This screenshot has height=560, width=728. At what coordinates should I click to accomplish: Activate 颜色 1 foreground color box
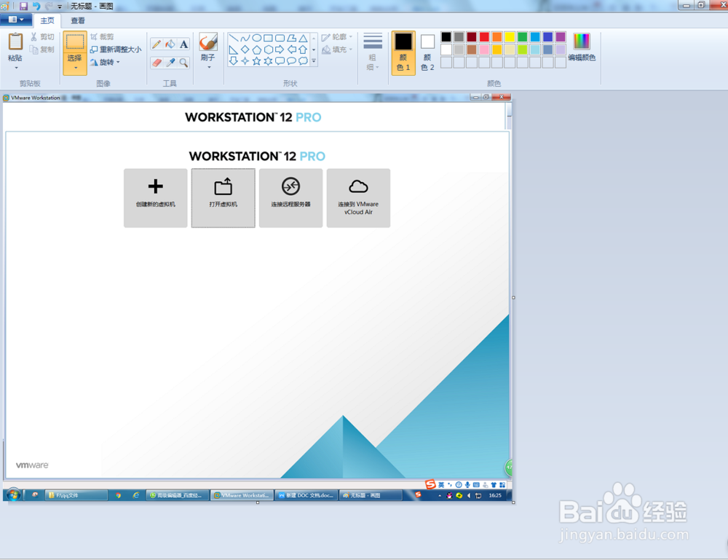(403, 52)
